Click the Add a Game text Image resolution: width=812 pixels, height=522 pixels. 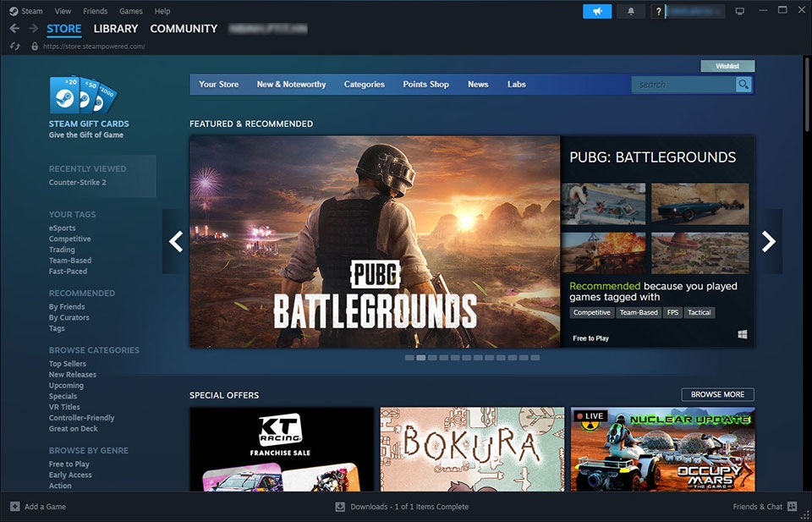tap(45, 507)
